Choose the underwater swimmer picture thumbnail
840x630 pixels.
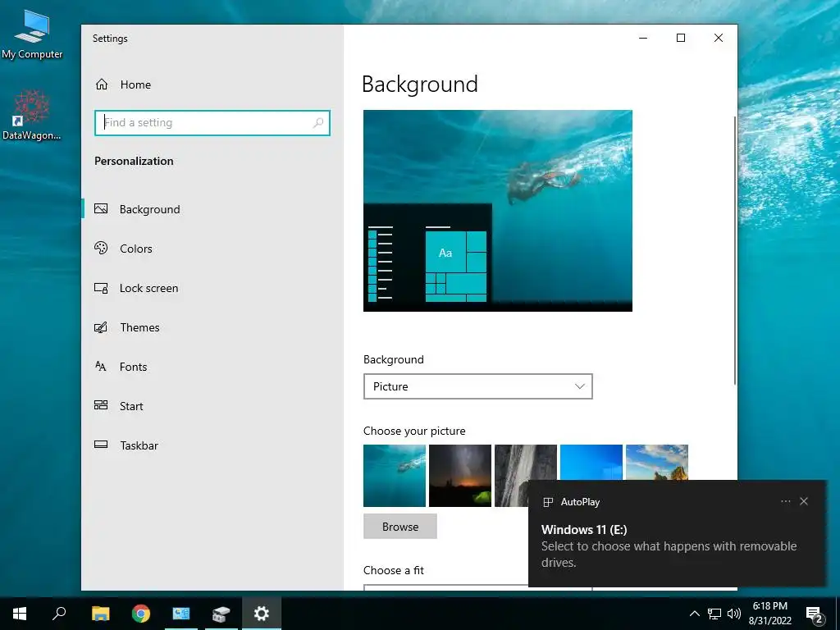(395, 476)
